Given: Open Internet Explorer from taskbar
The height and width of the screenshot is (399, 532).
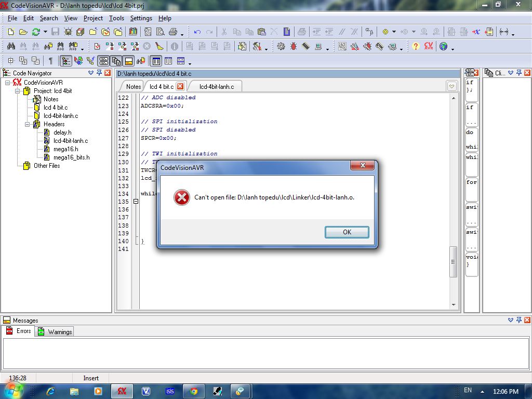Looking at the screenshot, I should coord(50,391).
